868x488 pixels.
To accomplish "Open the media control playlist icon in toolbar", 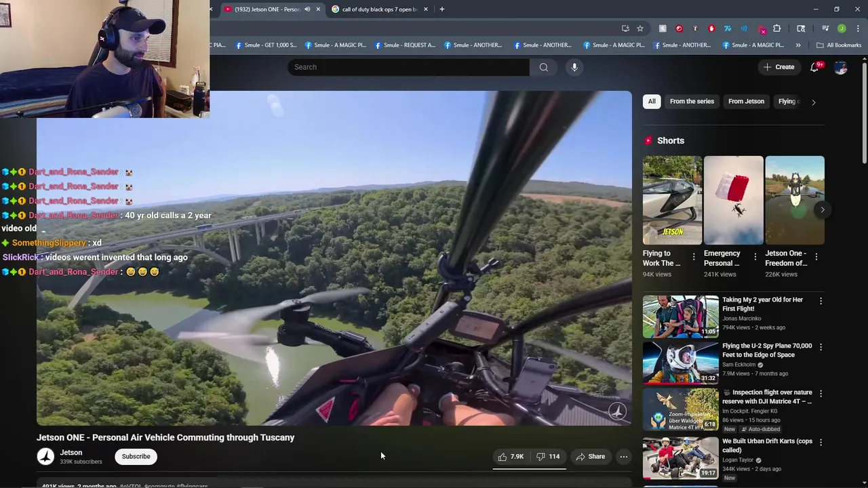I will pyautogui.click(x=825, y=28).
